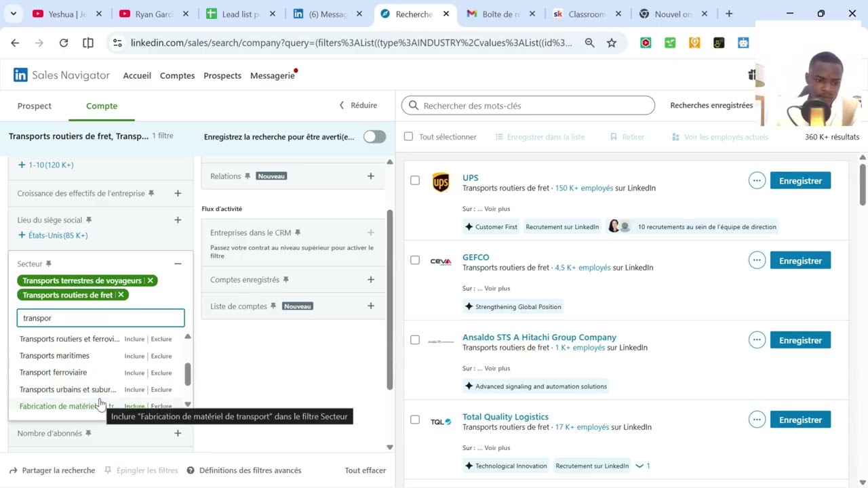Switch to the Compte tab

click(102, 106)
